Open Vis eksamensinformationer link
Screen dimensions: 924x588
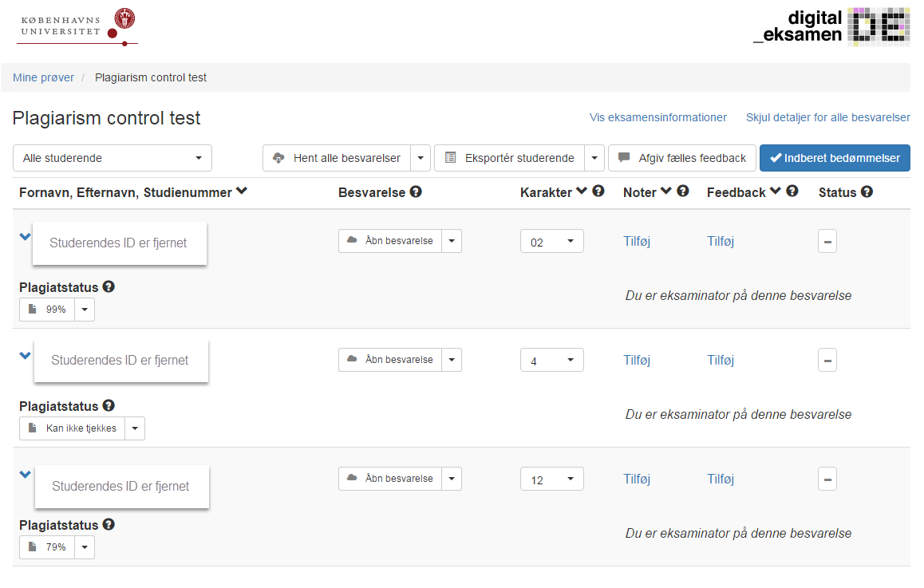pos(657,117)
